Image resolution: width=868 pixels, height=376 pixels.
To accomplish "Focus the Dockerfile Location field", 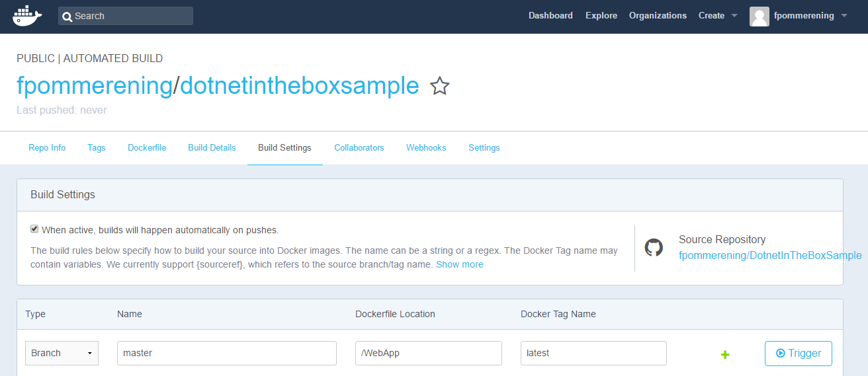I will [x=429, y=353].
